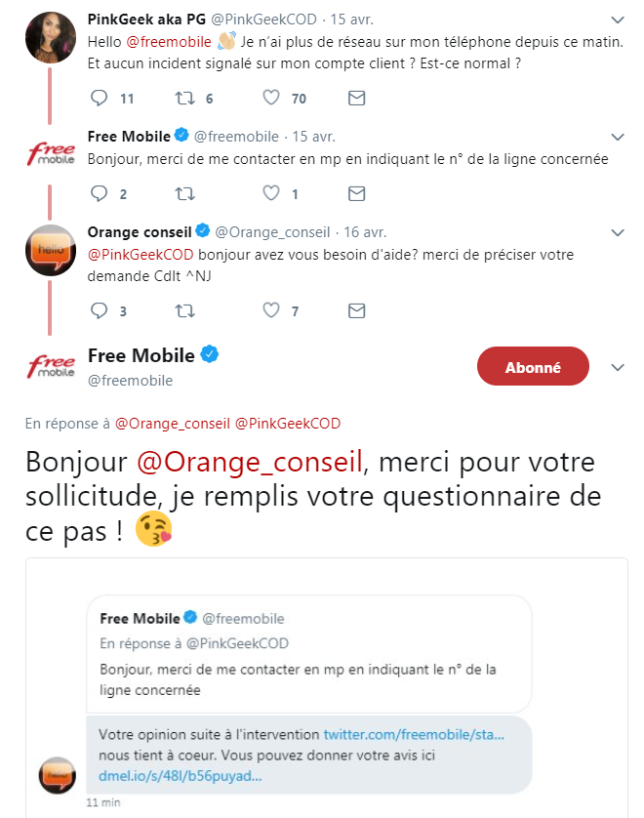This screenshot has width=644, height=818.
Task: Send Orange conseil tweet by direct message
Action: 357,310
